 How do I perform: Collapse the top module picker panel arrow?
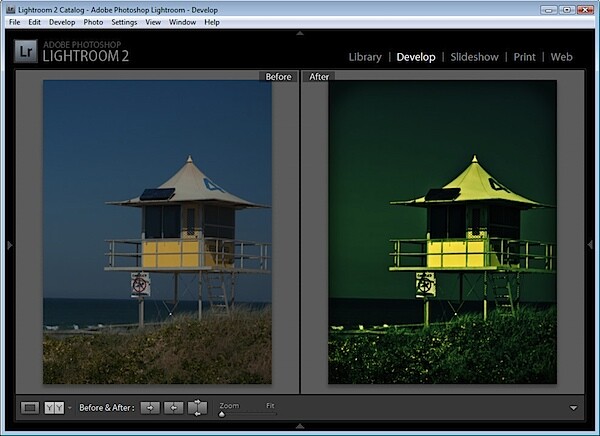point(300,33)
